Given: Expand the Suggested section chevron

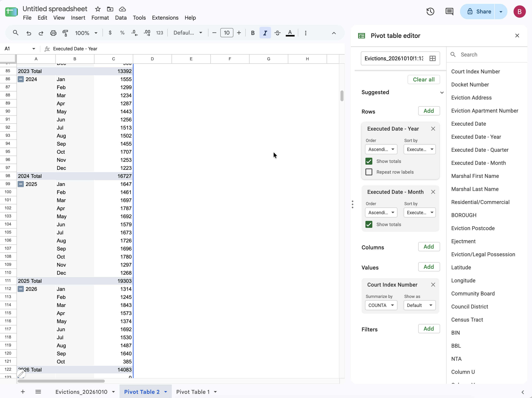Looking at the screenshot, I should 442,93.
